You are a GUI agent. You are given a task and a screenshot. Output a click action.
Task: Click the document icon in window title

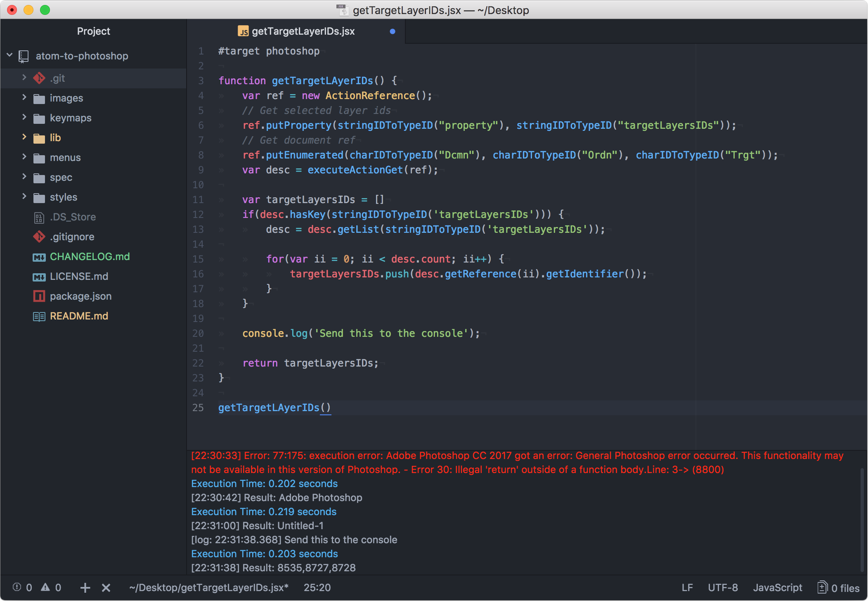(343, 10)
